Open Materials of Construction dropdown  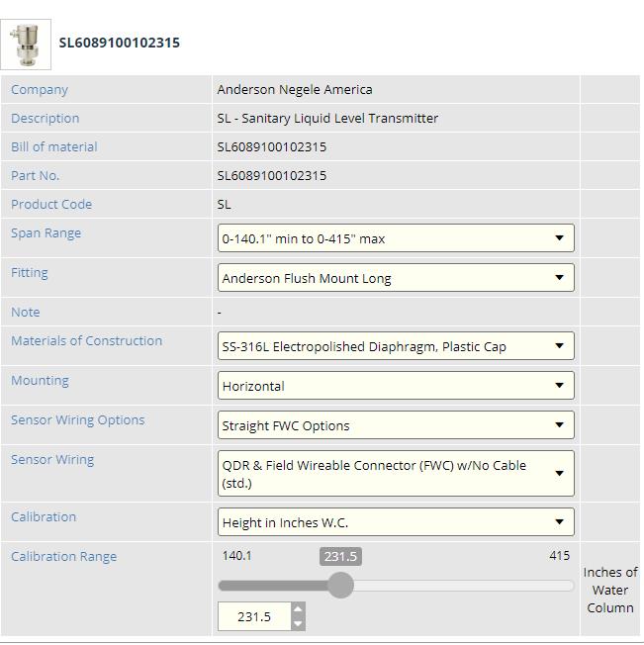pos(396,346)
